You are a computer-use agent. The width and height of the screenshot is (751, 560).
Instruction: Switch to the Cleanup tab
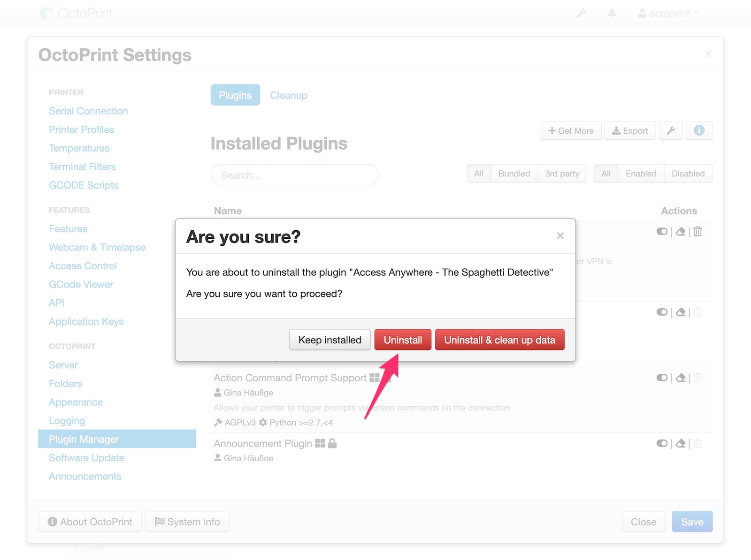click(289, 96)
